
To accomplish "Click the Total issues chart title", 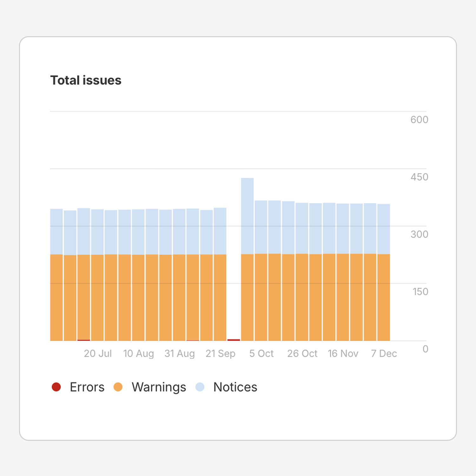I will click(x=86, y=80).
